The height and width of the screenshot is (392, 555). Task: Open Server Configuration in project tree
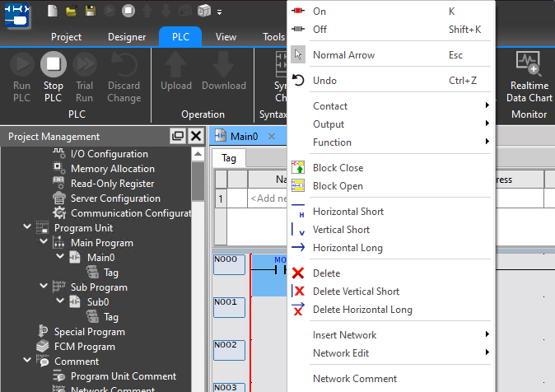[115, 198]
